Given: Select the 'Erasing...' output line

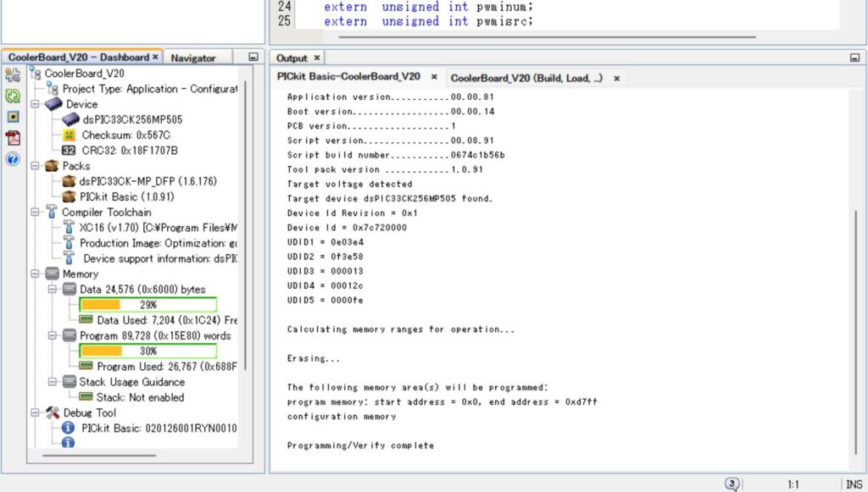Looking at the screenshot, I should tap(314, 359).
